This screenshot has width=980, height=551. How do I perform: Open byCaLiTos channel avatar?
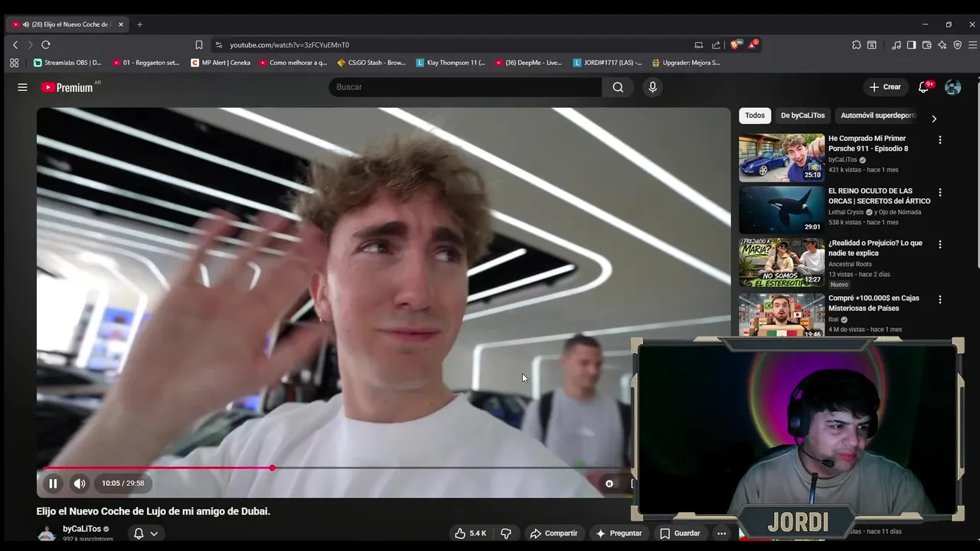click(x=47, y=533)
